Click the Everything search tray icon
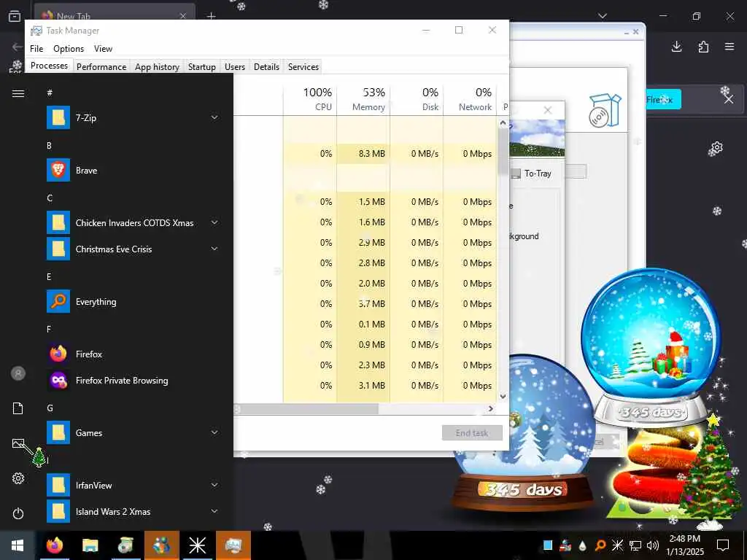747x560 pixels. (600, 545)
